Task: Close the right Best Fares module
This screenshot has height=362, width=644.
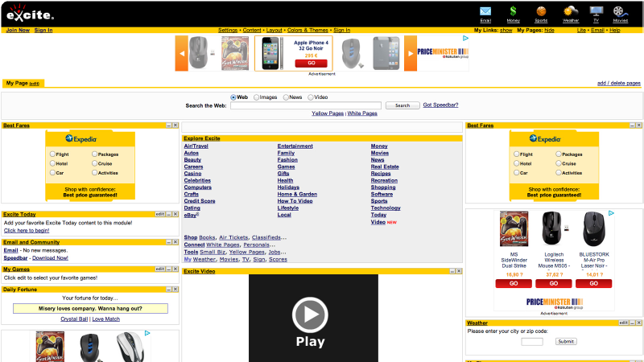Action: coord(639,125)
